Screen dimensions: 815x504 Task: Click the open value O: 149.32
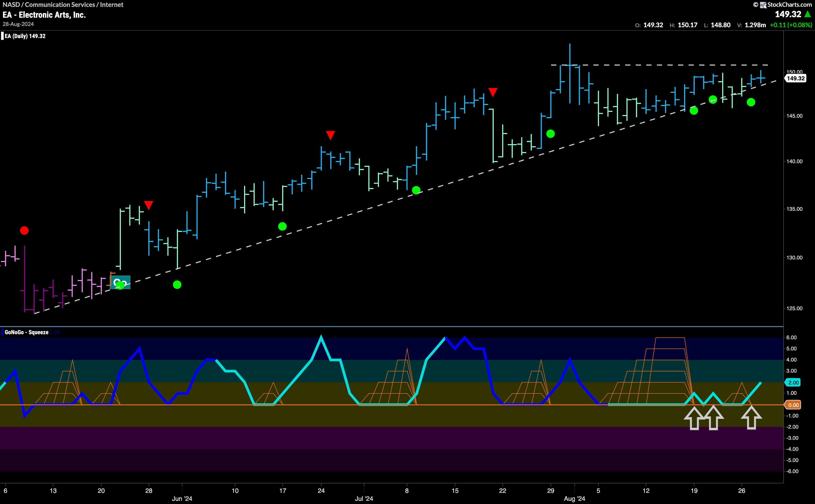coord(649,25)
